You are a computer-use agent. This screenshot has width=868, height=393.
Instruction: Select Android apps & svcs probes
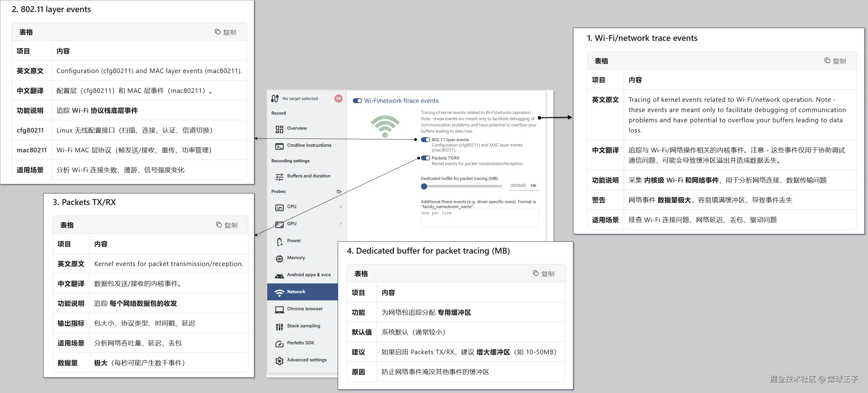tap(308, 275)
